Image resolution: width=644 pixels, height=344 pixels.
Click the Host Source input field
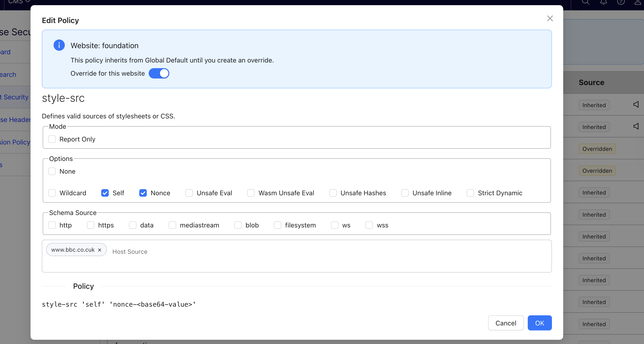pos(130,251)
